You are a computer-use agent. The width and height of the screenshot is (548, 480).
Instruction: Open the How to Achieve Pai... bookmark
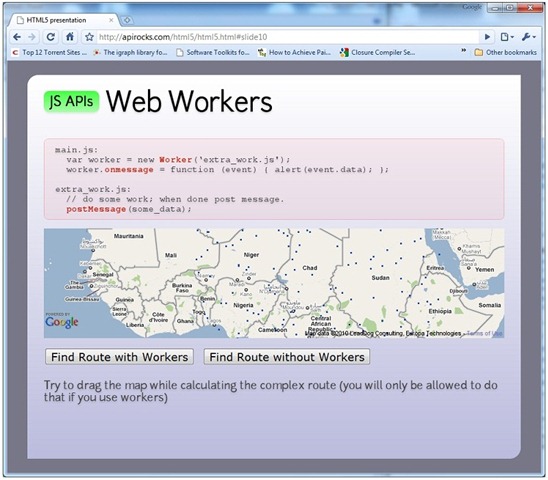tap(294, 52)
